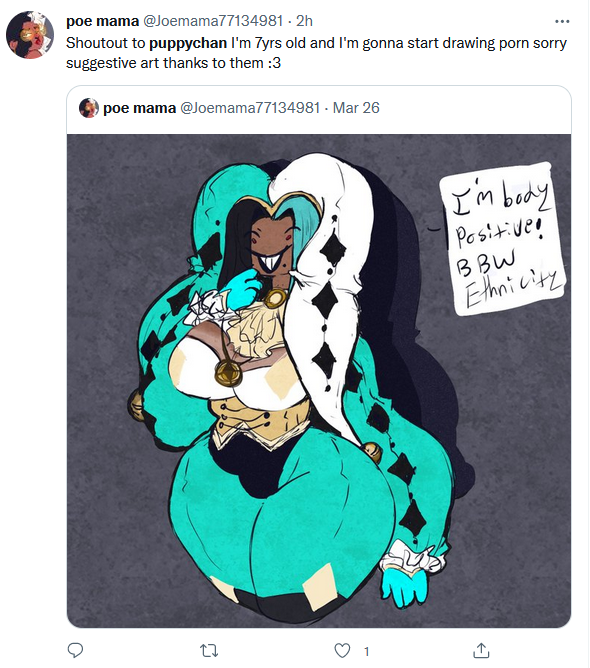The image size is (590, 668).
Task: Click the like count number 1
Action: 366,651
